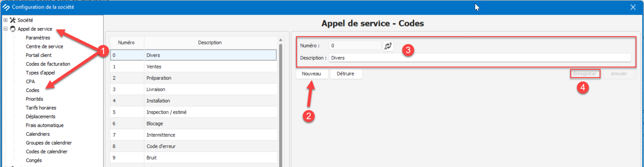Image resolution: width=644 pixels, height=167 pixels.
Task: Focus the Numéro input field
Action: [354, 46]
